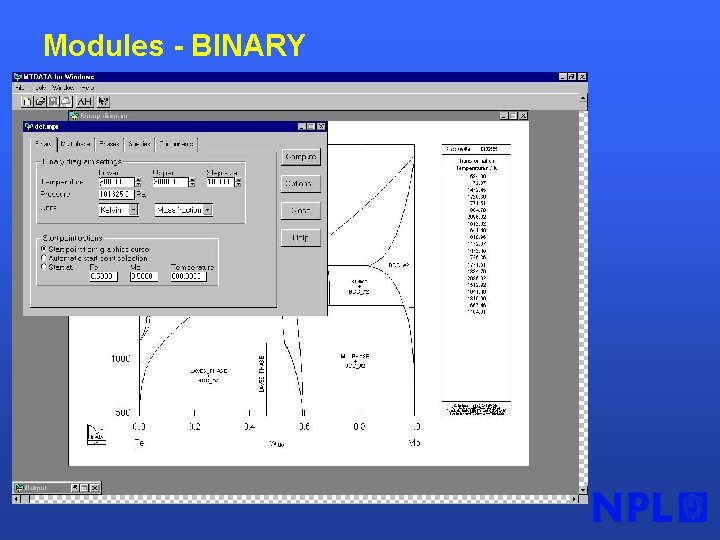Open the Mass fraction units dropdown
This screenshot has height=540, width=720.
click(x=208, y=210)
